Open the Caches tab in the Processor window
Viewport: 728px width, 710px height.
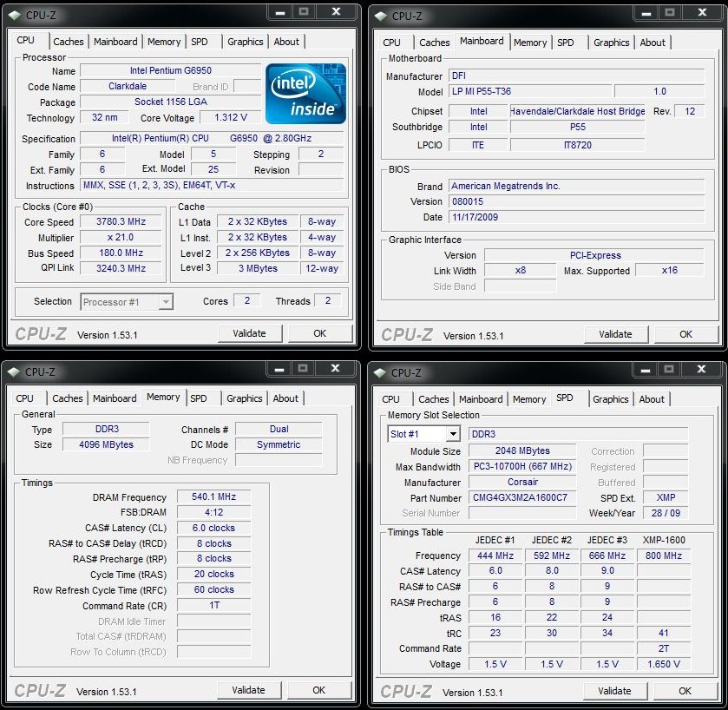[69, 42]
